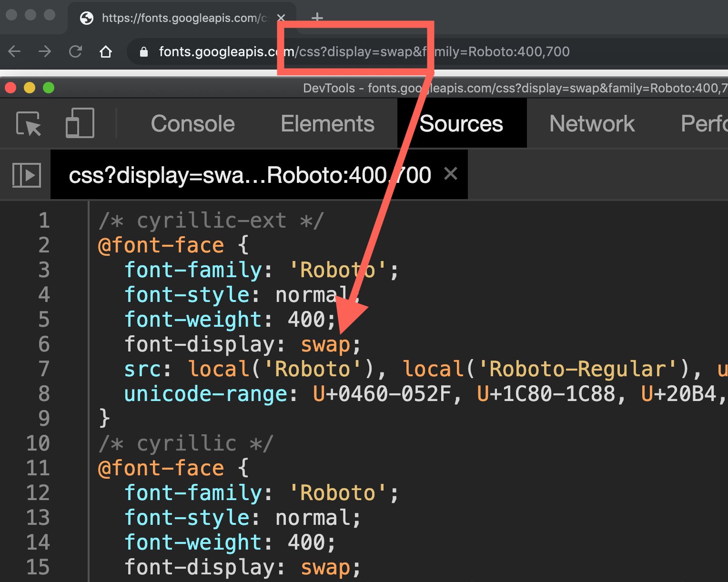Click "local('Roboto-Regular')" on line 7
The width and height of the screenshot is (728, 582).
(x=546, y=369)
